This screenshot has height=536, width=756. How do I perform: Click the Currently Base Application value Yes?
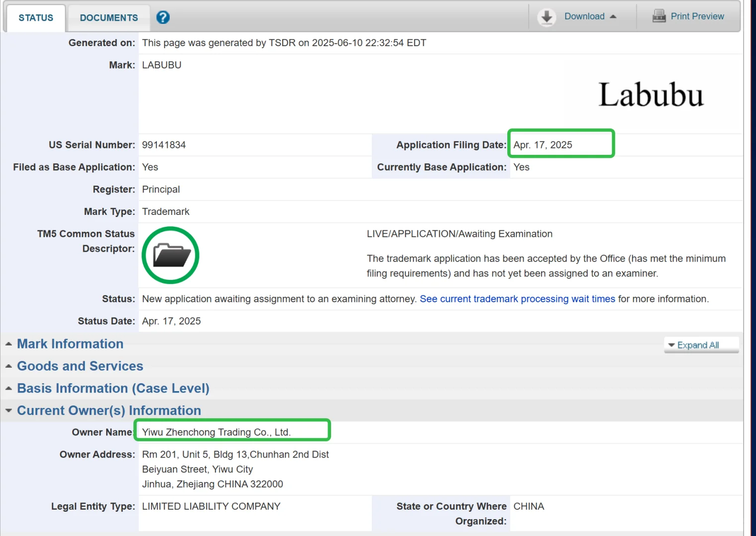[x=521, y=167]
